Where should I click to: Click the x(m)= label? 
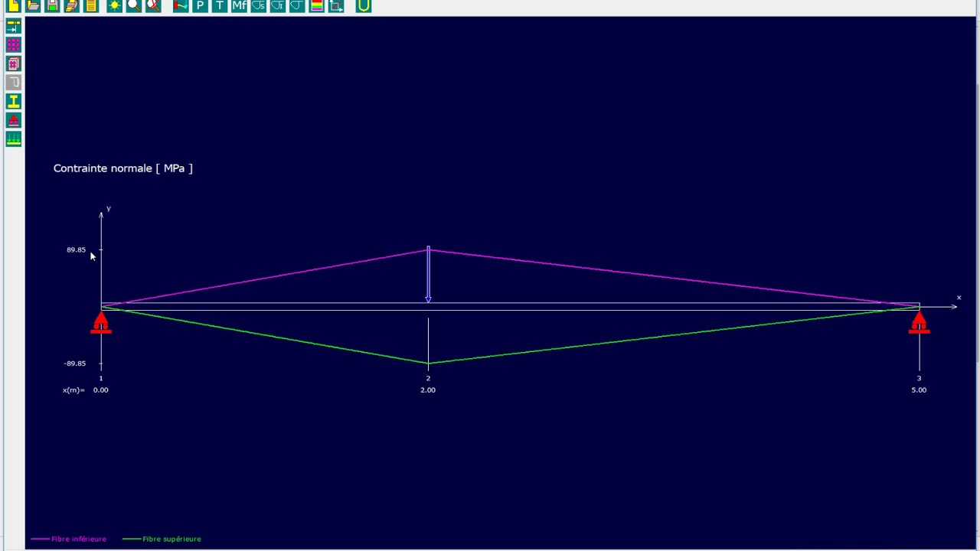(73, 390)
